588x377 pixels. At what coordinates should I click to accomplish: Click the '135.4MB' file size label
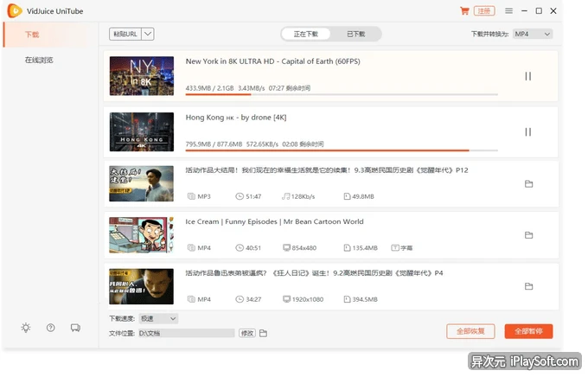[x=365, y=248]
